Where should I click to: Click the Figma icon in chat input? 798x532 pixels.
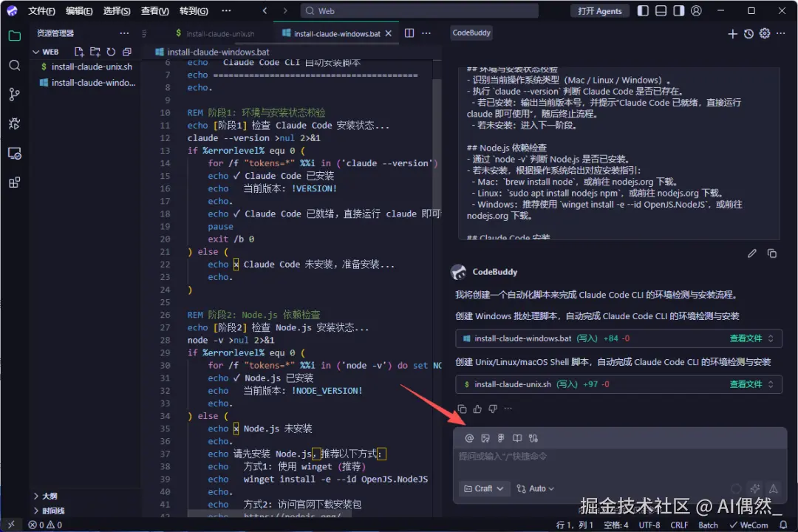[x=501, y=438]
